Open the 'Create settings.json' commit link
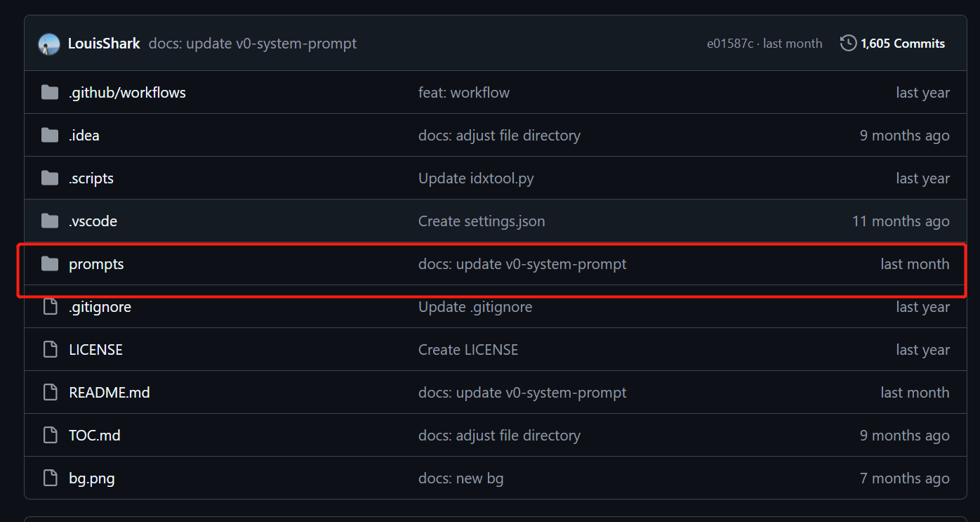980x522 pixels. click(x=482, y=221)
